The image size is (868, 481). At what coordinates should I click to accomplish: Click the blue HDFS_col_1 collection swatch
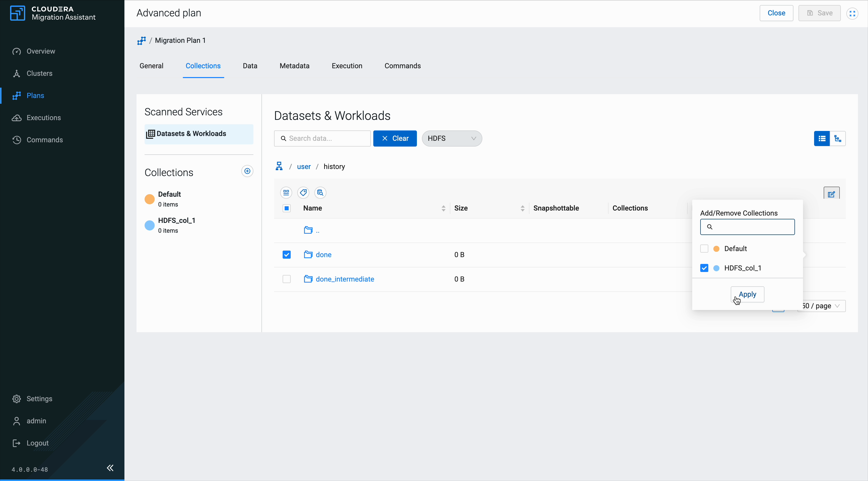pyautogui.click(x=150, y=225)
